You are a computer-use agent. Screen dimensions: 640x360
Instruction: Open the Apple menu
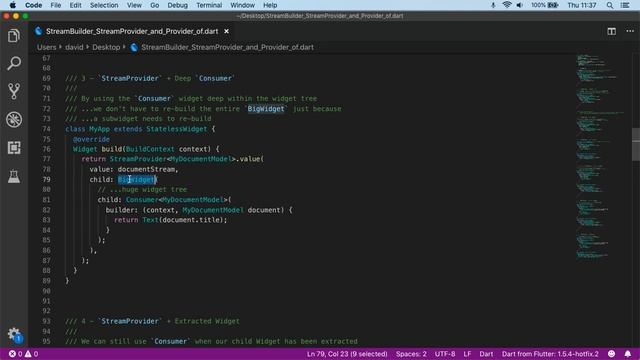12,5
